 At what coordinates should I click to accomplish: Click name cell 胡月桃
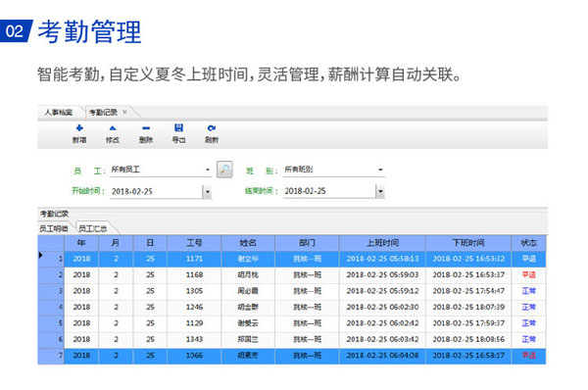(x=248, y=275)
